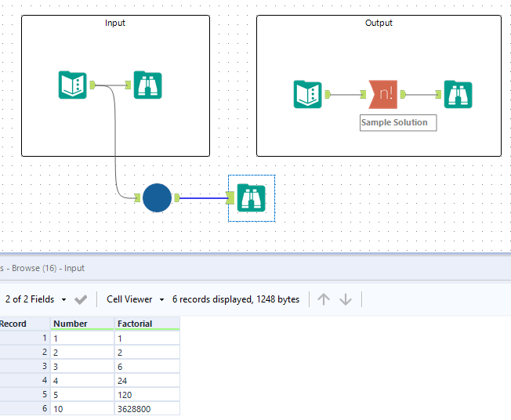Image resolution: width=511 pixels, height=420 pixels.
Task: Select the Text Input tool in Input container
Action: point(73,85)
